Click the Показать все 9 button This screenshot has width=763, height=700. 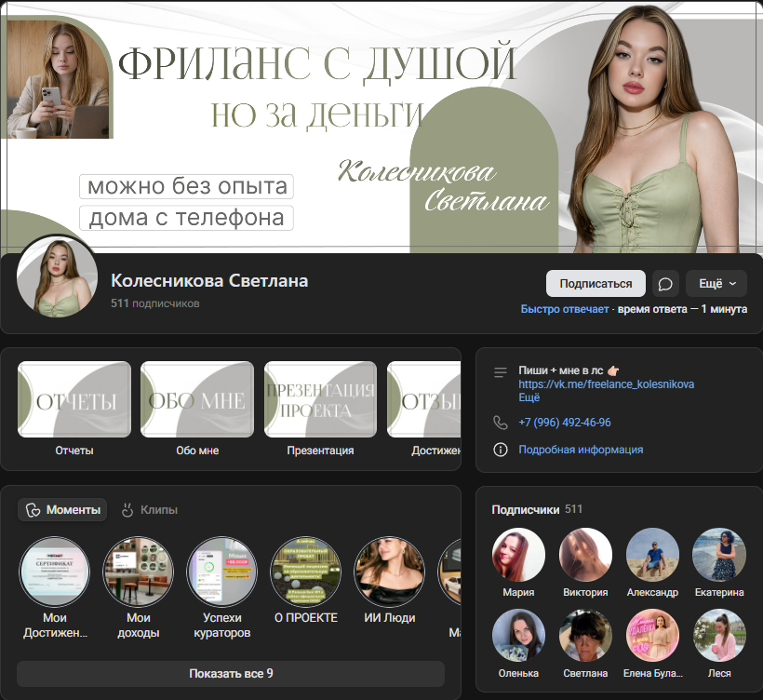(231, 674)
